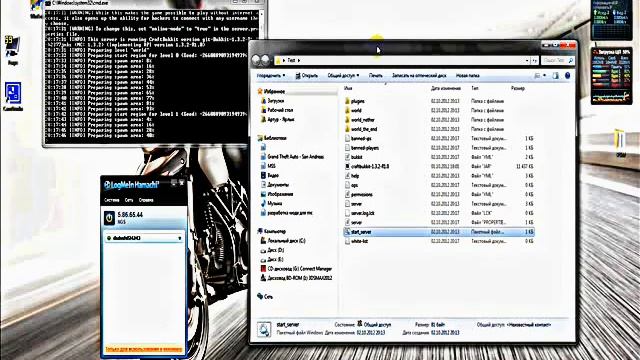Sort files by the Размер column

coord(518,88)
